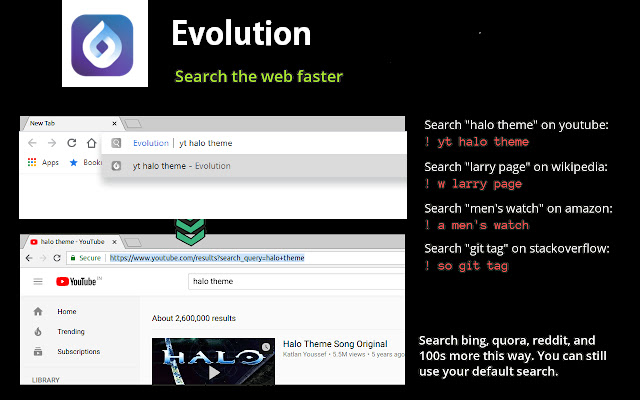Open 'Halo Theme Song Original' title link

(x=335, y=344)
